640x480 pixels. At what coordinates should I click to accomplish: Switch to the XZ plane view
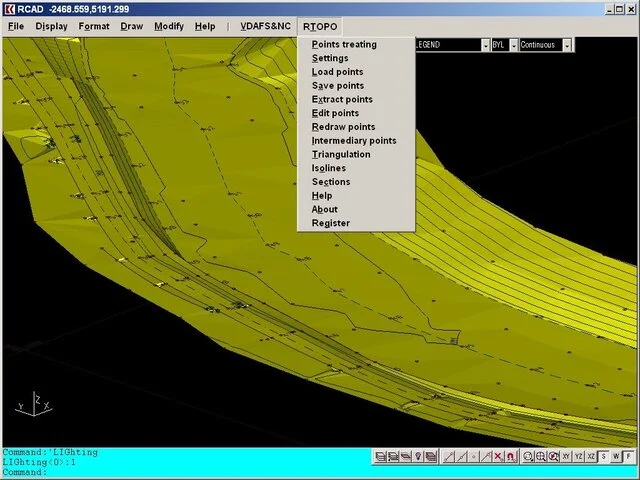(592, 456)
